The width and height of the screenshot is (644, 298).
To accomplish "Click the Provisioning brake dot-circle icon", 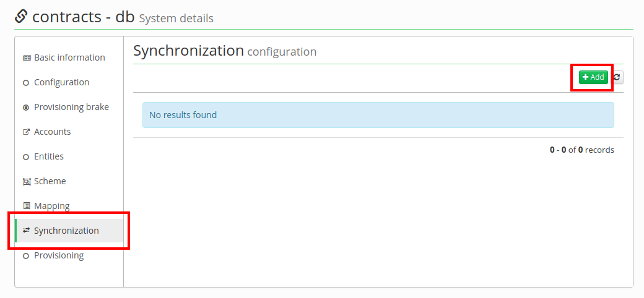I will coord(26,108).
